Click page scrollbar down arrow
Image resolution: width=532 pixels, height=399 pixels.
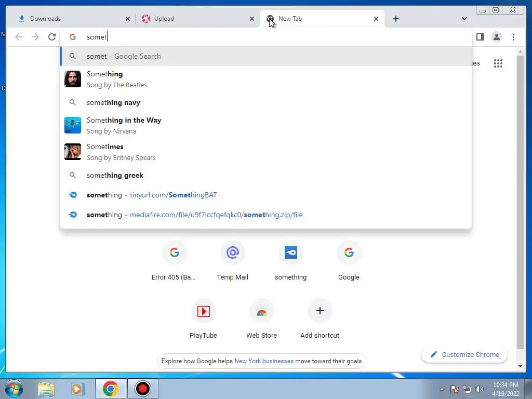click(x=520, y=366)
